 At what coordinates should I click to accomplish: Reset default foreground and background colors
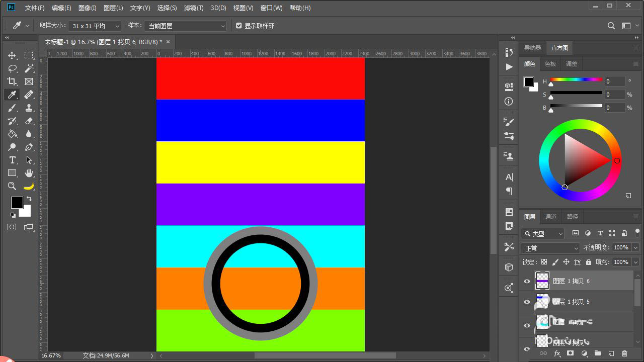tap(13, 215)
